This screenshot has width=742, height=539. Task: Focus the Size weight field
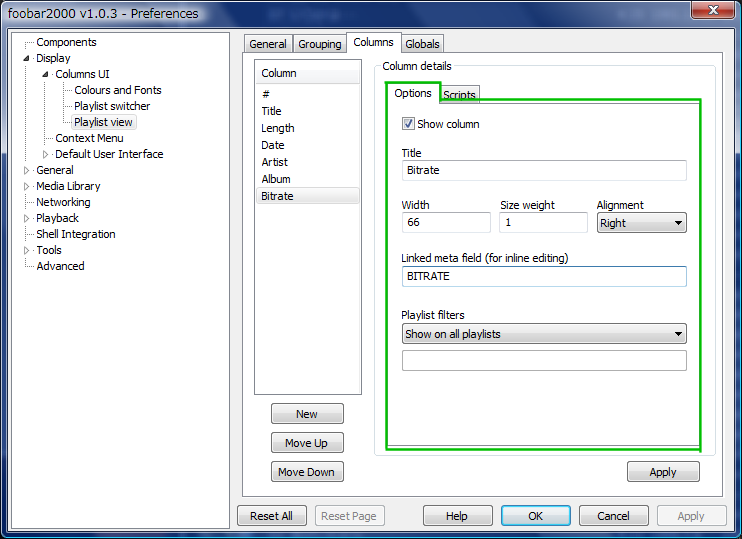click(x=543, y=222)
